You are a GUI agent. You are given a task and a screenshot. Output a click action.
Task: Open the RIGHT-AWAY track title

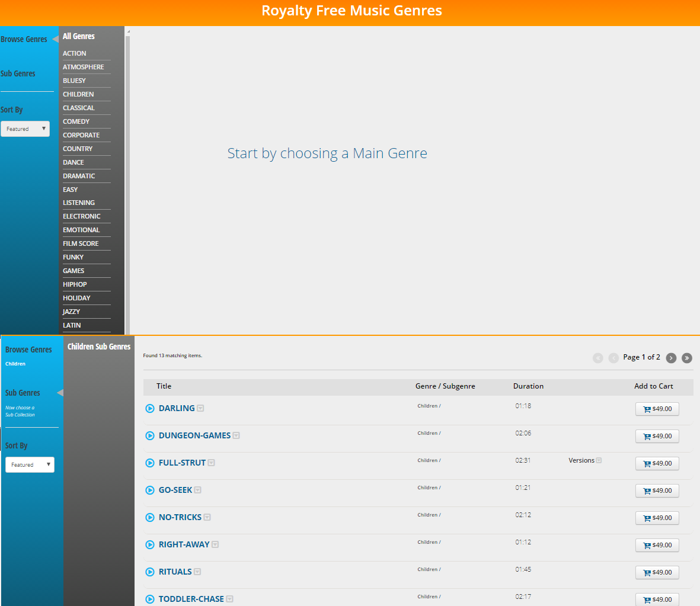[x=184, y=544]
